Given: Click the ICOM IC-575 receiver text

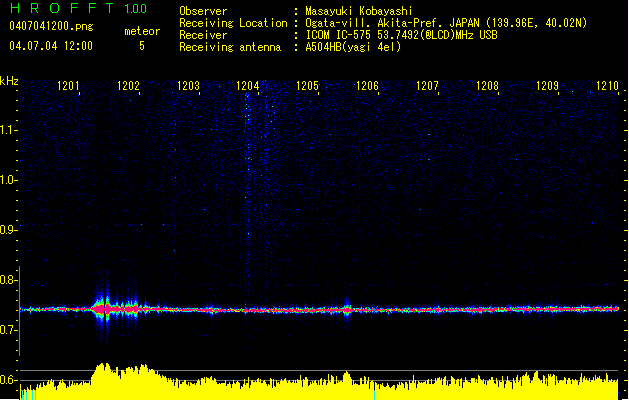Looking at the screenshot, I should pyautogui.click(x=401, y=35).
